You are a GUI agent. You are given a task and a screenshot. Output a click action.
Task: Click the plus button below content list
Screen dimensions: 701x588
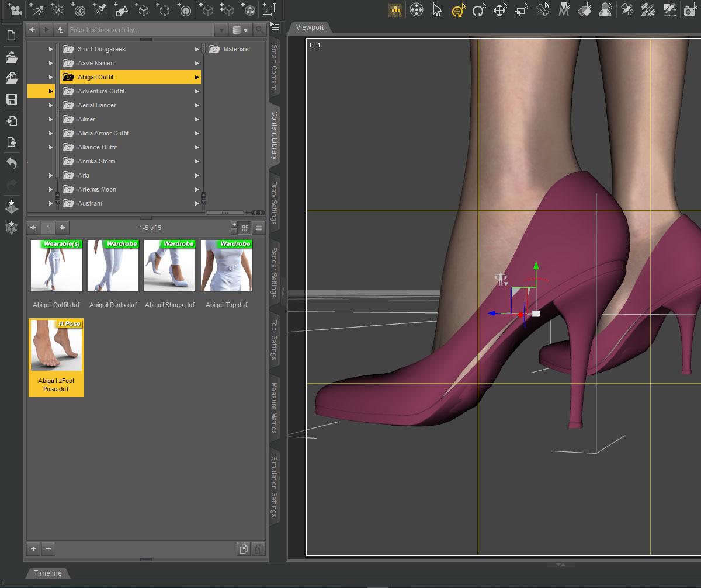pyautogui.click(x=33, y=548)
